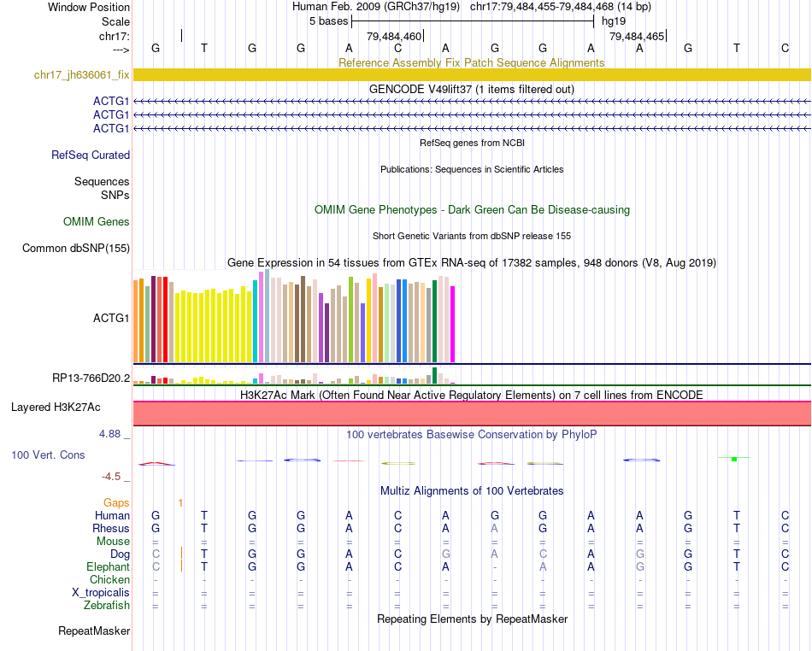
Task: Click the Dog species row label
Action: (120, 554)
